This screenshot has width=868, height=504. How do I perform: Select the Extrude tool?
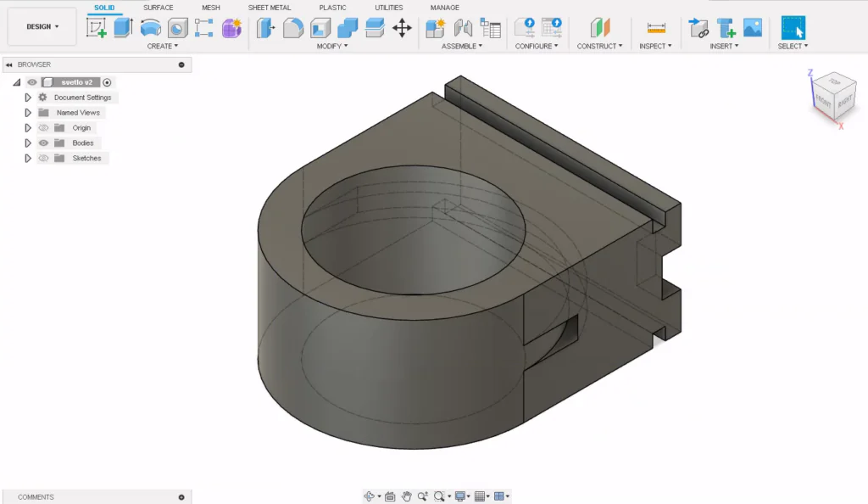tap(124, 28)
